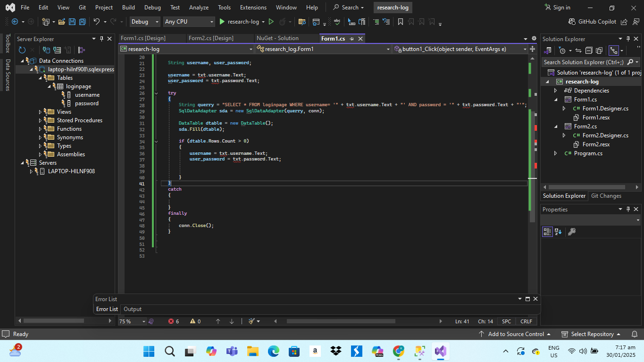Expand Program.cs node in Solution Explorer
Viewport: 644px width, 362px height.
[555, 153]
